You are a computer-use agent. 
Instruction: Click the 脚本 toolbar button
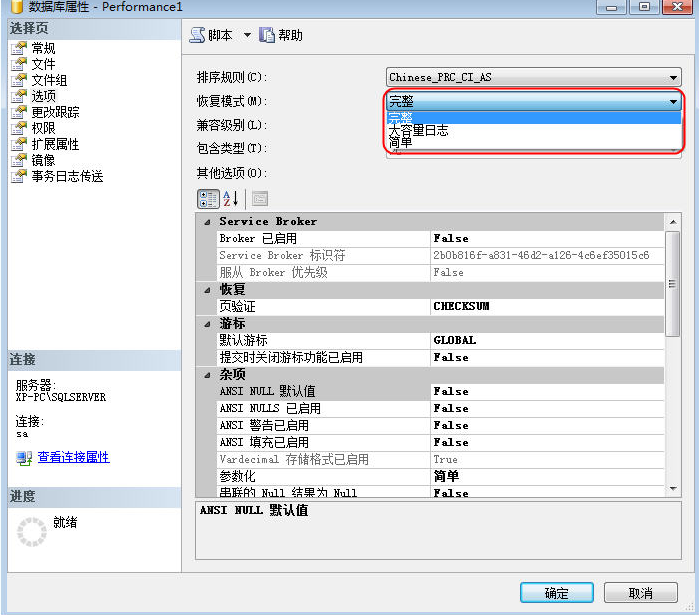pyautogui.click(x=211, y=35)
